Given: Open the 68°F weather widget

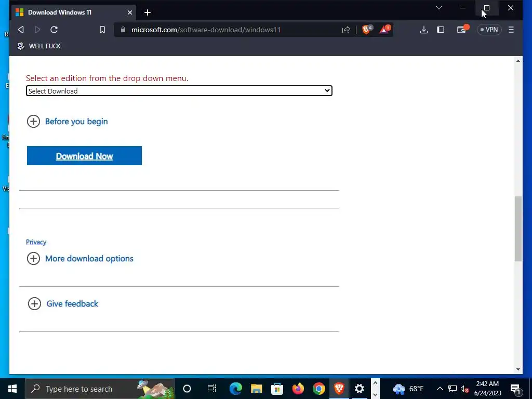Looking at the screenshot, I should [408, 389].
